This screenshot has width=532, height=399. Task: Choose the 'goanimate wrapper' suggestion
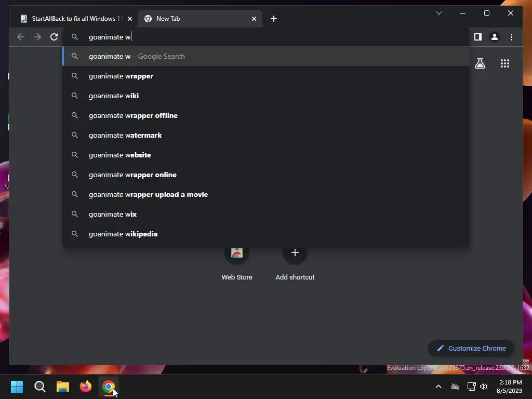coord(266,76)
